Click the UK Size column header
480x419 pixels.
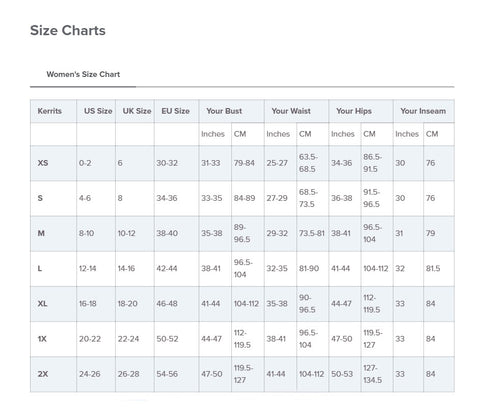pyautogui.click(x=135, y=111)
